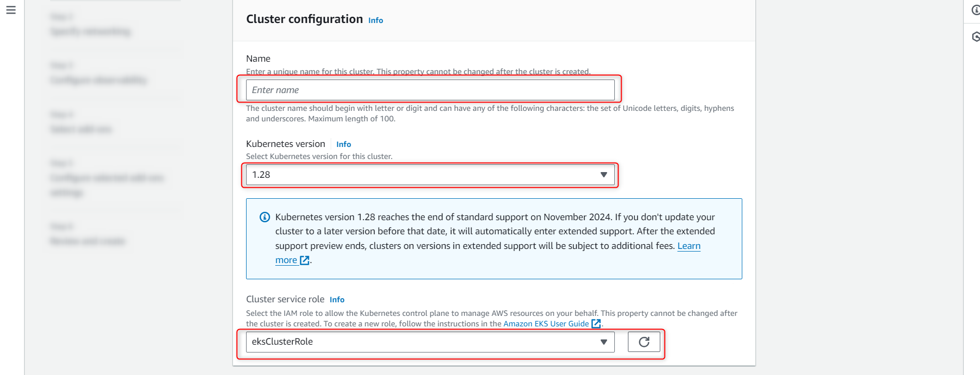This screenshot has width=980, height=375.
Task: Open Info beside the Cluster configuration heading
Action: coord(375,20)
